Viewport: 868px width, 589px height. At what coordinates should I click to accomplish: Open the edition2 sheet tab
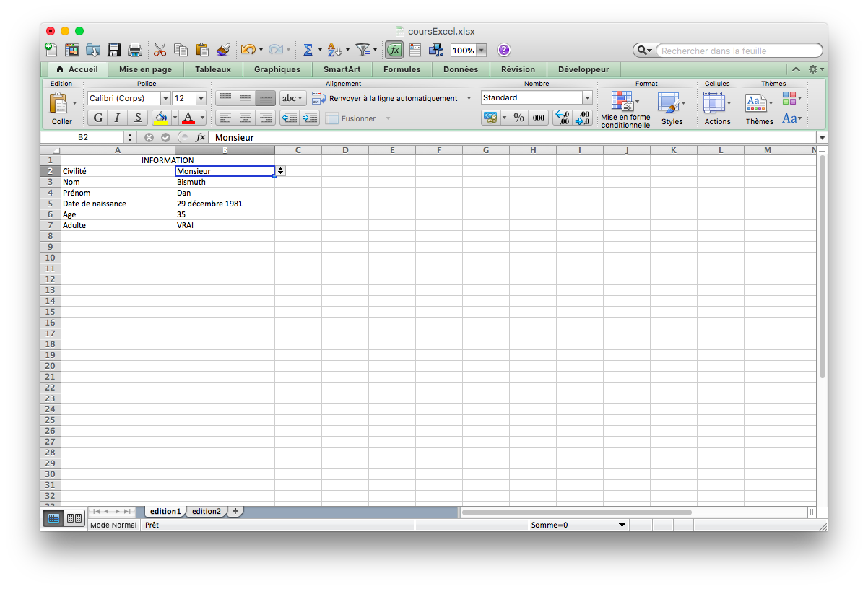pyautogui.click(x=207, y=511)
